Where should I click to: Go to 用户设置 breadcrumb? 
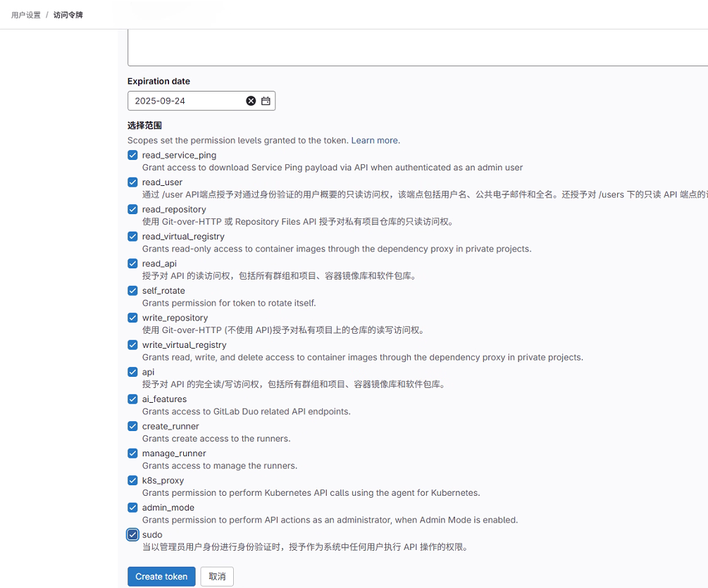pos(26,15)
